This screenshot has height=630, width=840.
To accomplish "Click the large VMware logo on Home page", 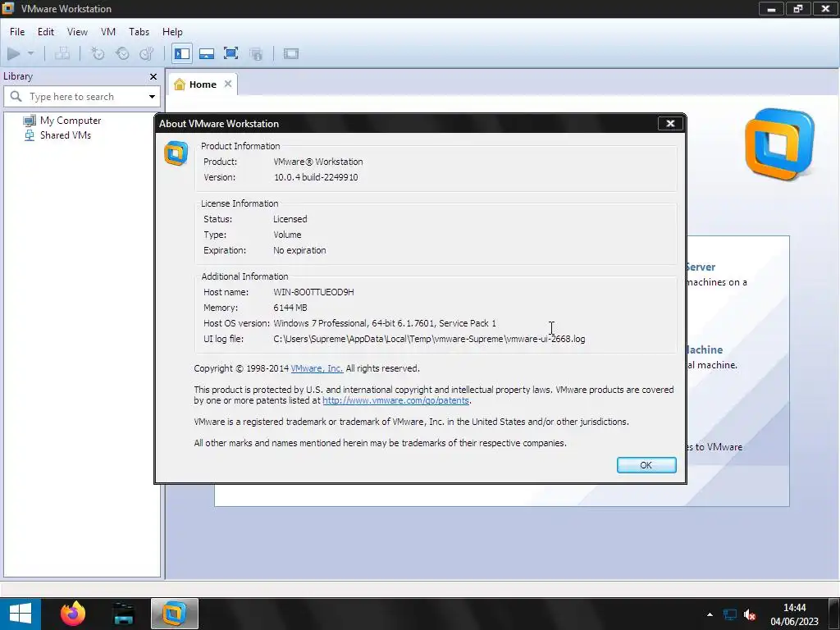I will tap(779, 144).
